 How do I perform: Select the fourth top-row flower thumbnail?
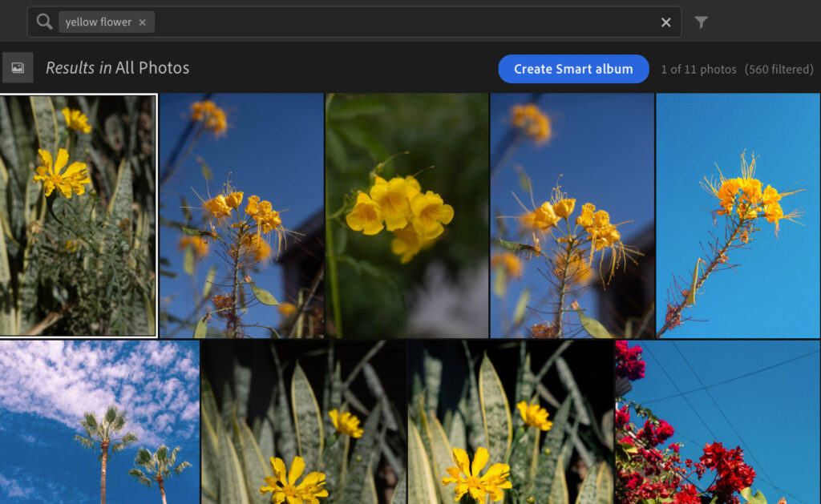coord(570,215)
